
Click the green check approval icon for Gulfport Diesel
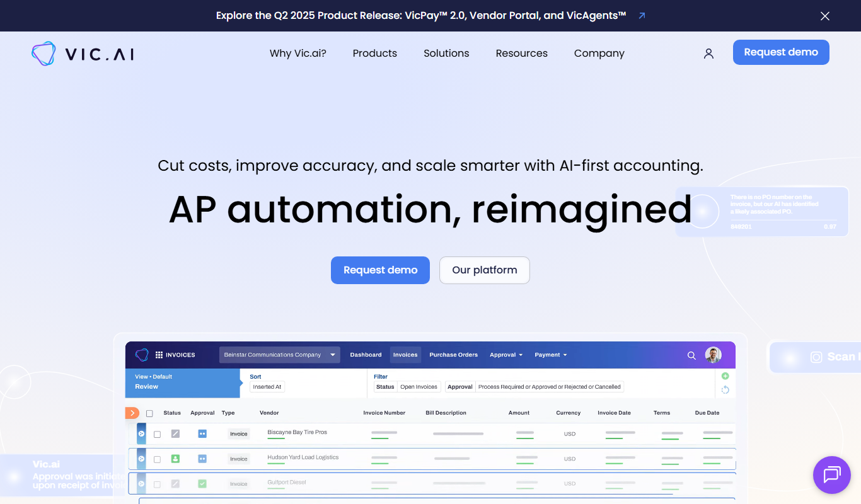[202, 484]
